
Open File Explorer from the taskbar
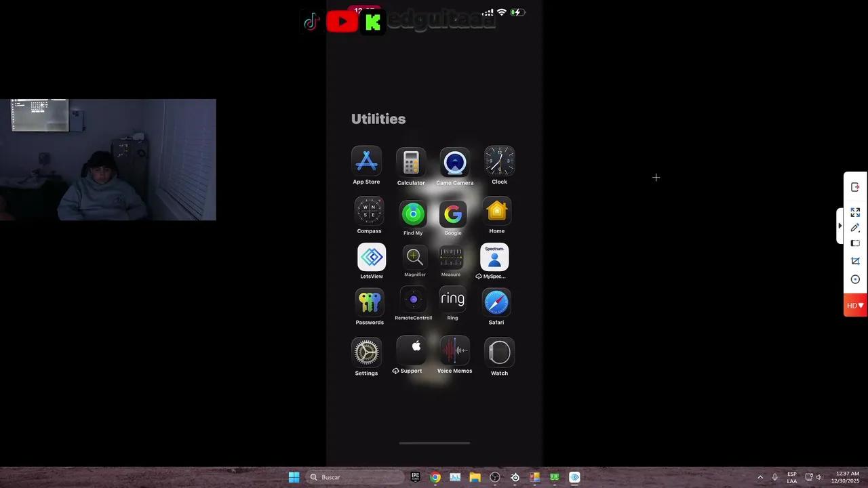475,477
